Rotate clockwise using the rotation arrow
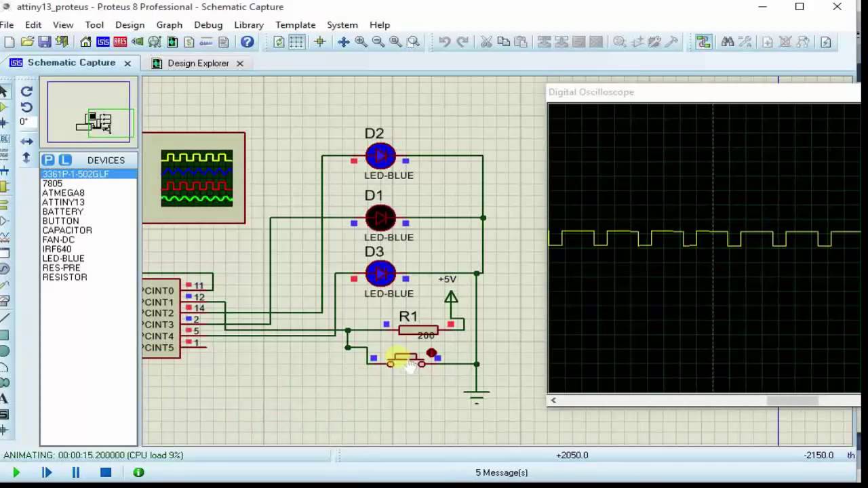 (x=26, y=91)
